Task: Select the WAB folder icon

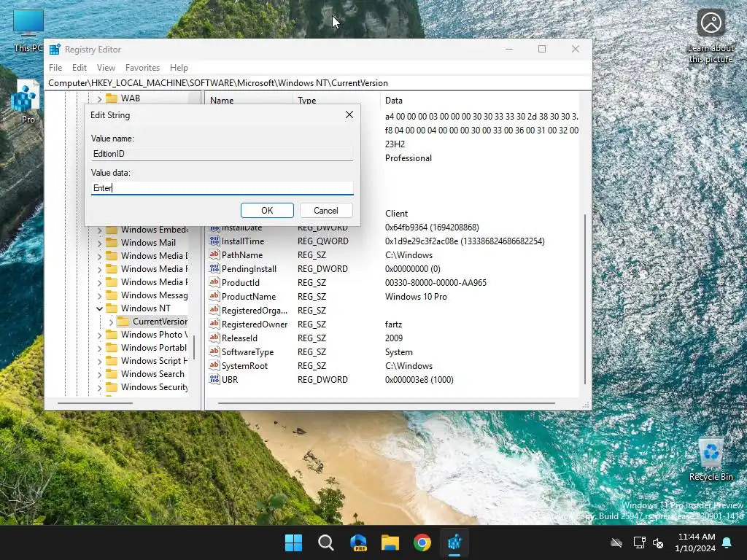Action: coord(112,98)
